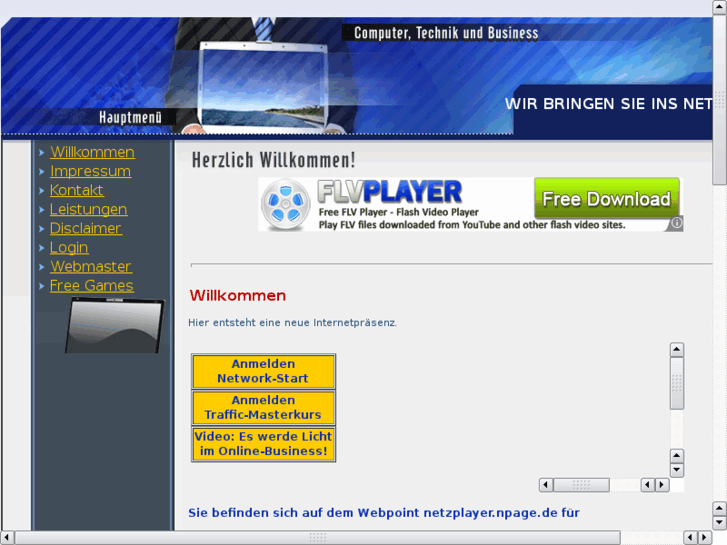Image resolution: width=727 pixels, height=545 pixels.
Task: Click the arrow bullet beside Kontakt
Action: click(x=42, y=191)
